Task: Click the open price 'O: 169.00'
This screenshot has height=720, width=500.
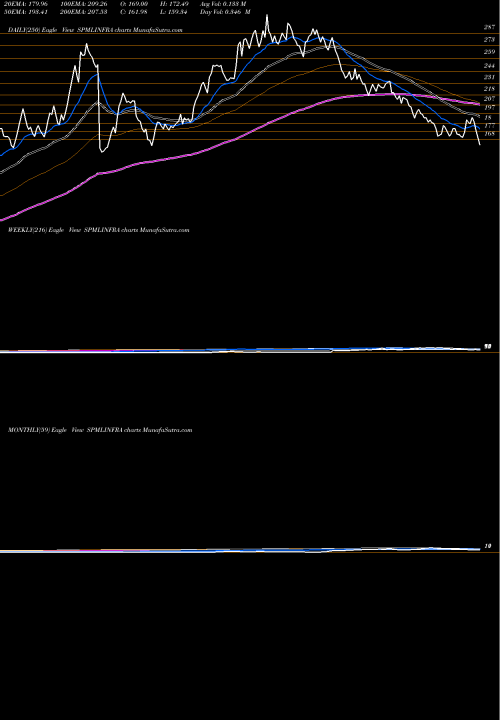Action: [x=135, y=3]
